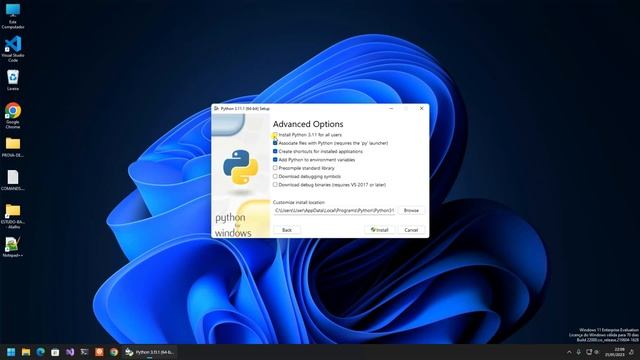Cancel the Python setup
The height and width of the screenshot is (360, 640).
click(x=411, y=230)
